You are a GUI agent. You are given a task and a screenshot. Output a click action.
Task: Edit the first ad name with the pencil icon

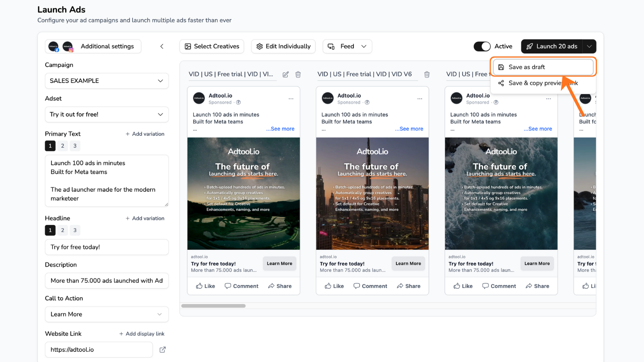click(286, 74)
